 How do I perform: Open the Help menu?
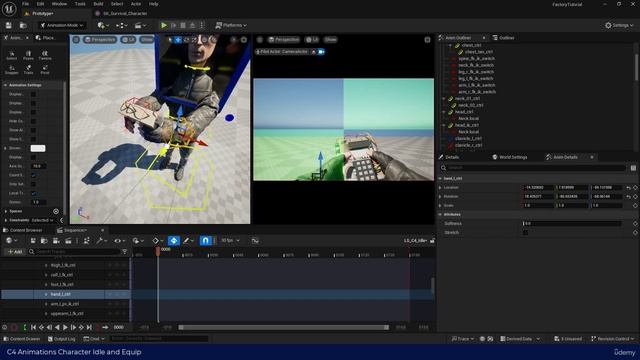[x=153, y=4]
